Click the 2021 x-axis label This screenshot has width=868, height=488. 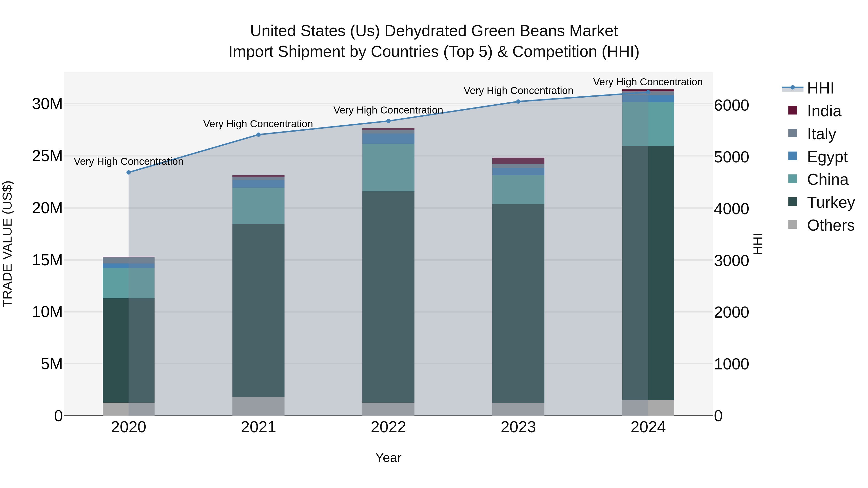pos(258,427)
